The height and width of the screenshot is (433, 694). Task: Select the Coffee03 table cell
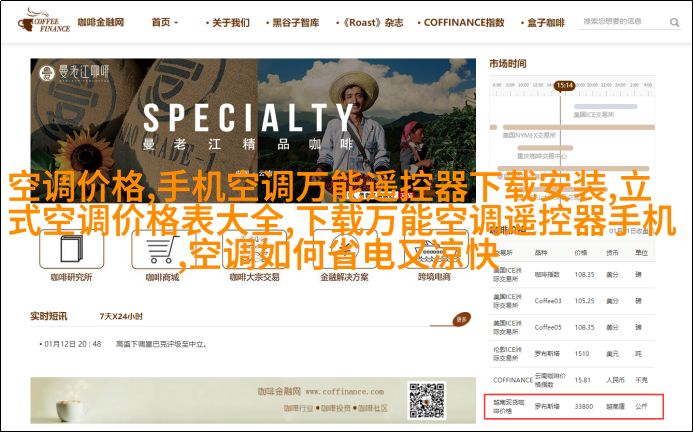click(548, 301)
